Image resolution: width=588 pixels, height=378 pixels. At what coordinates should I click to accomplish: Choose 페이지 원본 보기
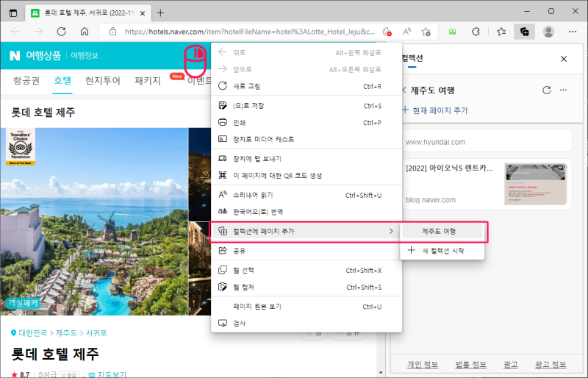(306, 307)
